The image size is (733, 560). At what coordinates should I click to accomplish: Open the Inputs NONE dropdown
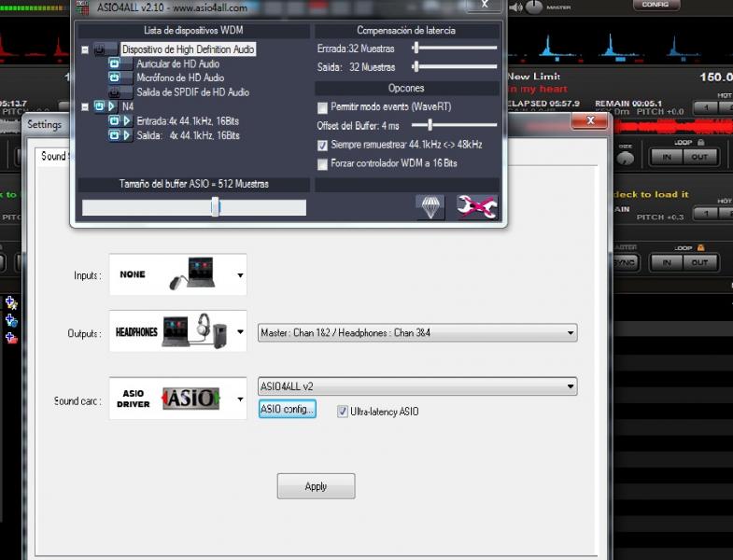click(240, 274)
